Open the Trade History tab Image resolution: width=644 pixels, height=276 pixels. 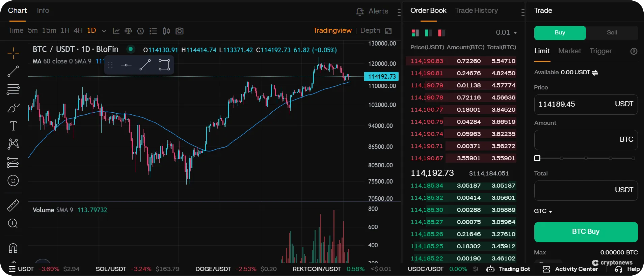coord(476,10)
